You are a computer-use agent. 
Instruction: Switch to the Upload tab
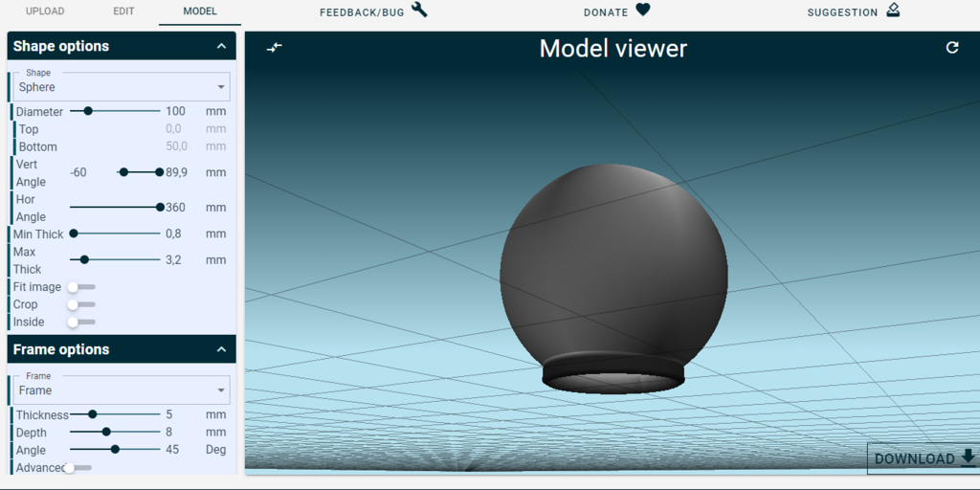coord(45,11)
